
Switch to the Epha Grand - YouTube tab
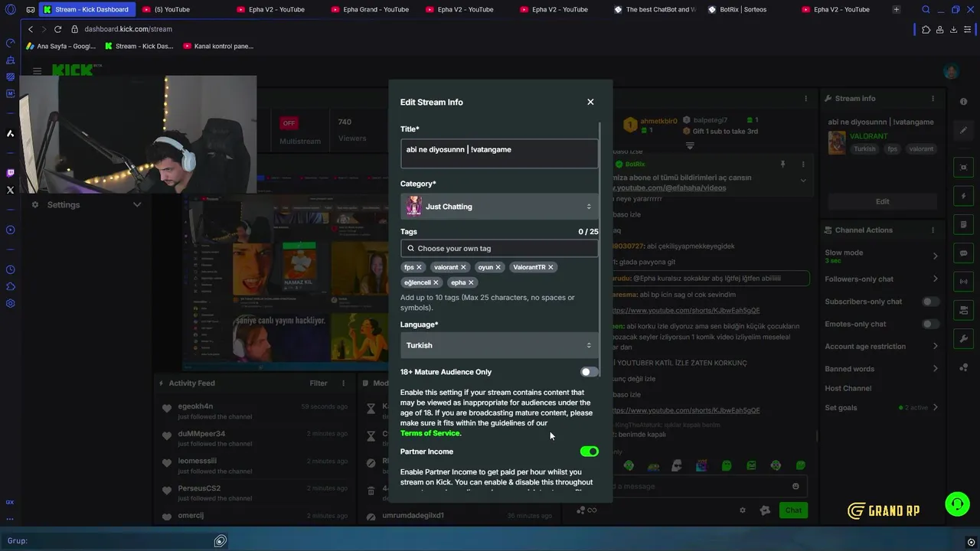click(369, 9)
